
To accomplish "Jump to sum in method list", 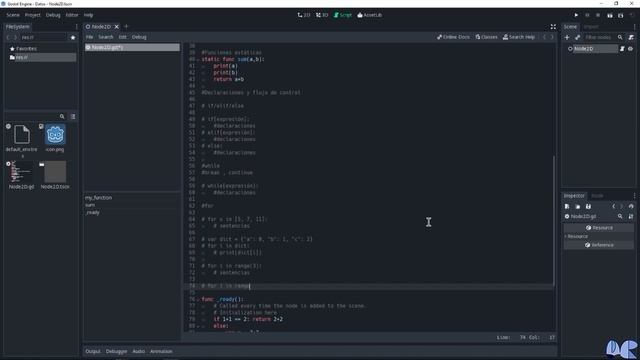I will pos(90,205).
